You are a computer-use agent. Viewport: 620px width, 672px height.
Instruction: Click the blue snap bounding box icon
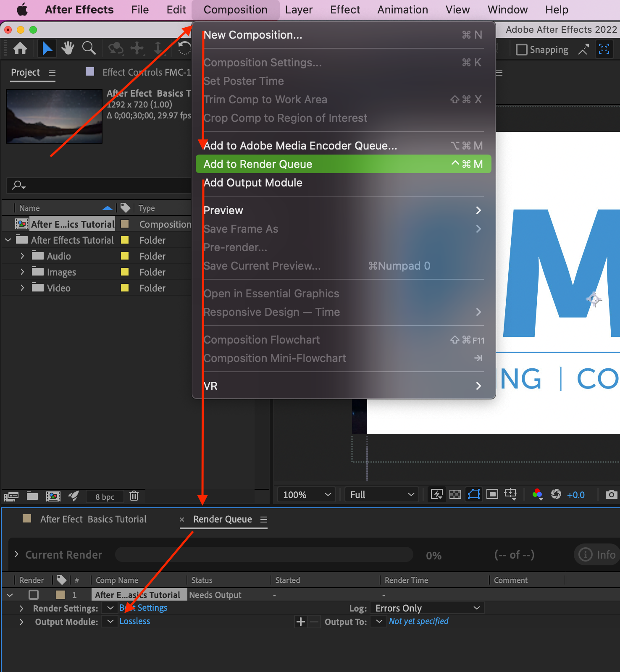[604, 49]
